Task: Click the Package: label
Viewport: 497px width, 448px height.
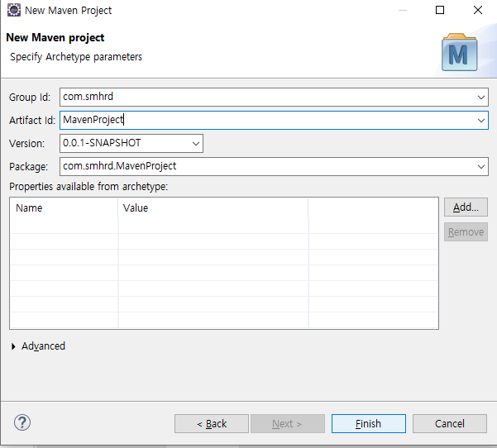Action: (28, 167)
